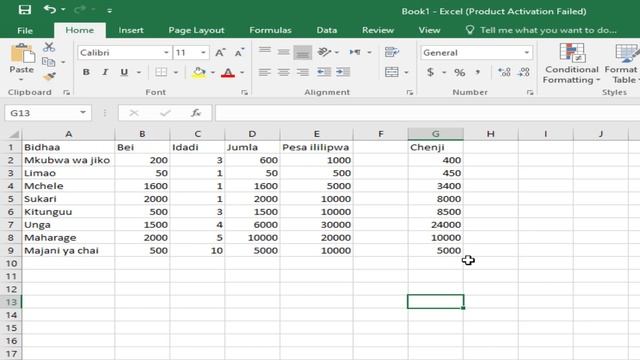640x360 pixels.
Task: Open fill color palette arrow
Action: pos(213,73)
